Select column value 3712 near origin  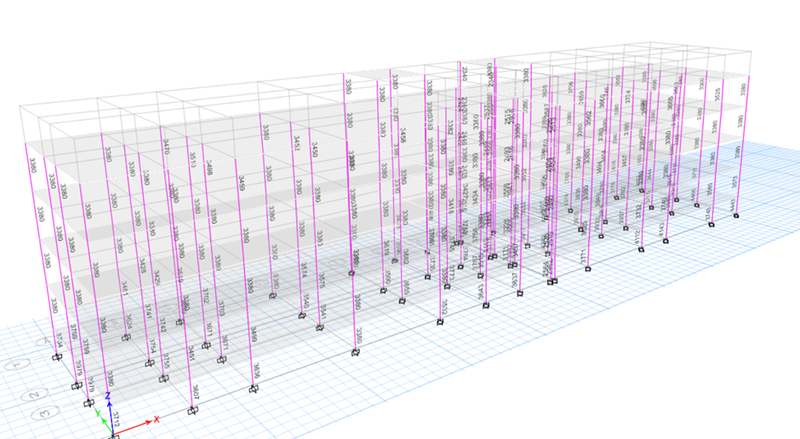tap(116, 419)
